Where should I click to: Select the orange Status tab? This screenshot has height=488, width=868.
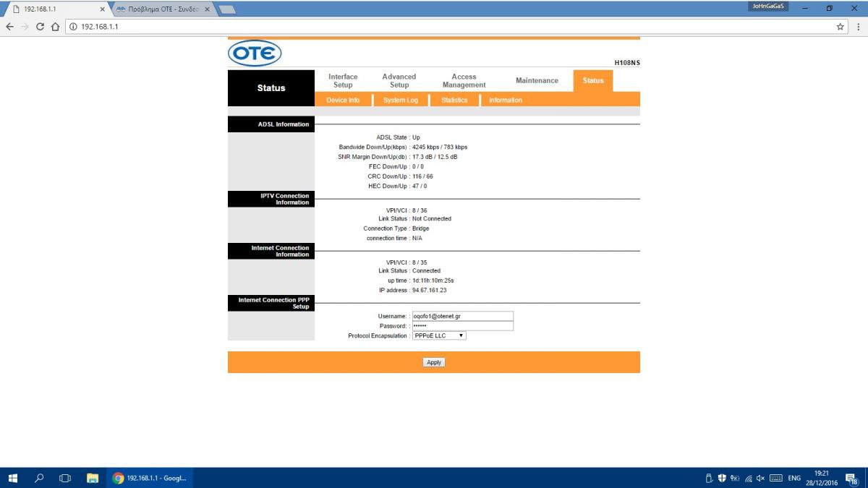tap(593, 80)
